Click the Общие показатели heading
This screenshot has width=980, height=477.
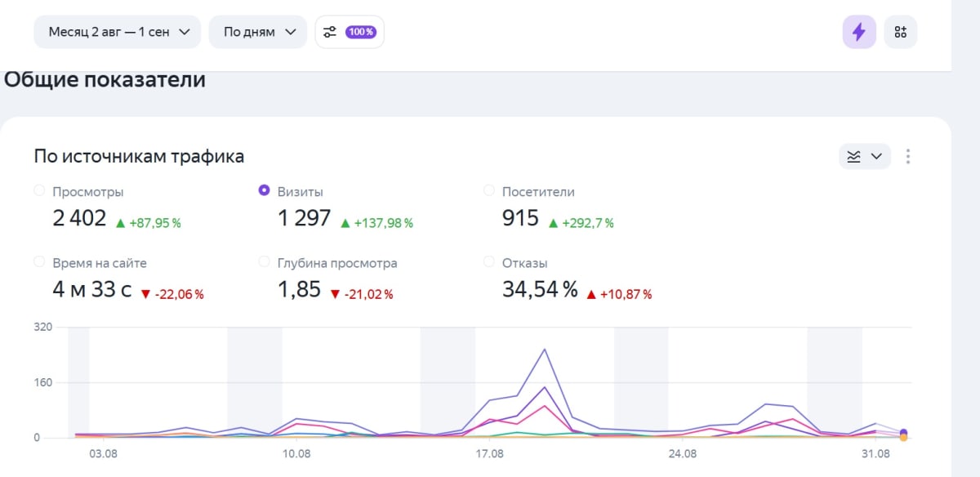105,80
